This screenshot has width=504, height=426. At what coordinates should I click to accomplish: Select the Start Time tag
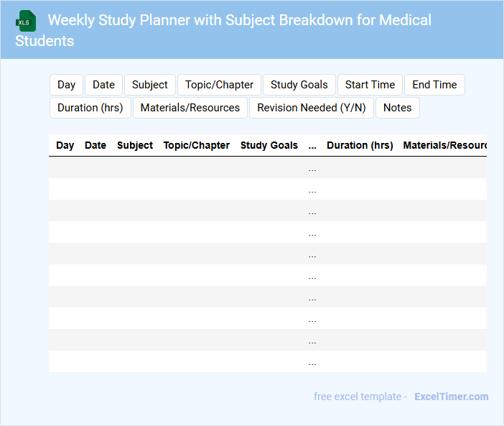(370, 85)
